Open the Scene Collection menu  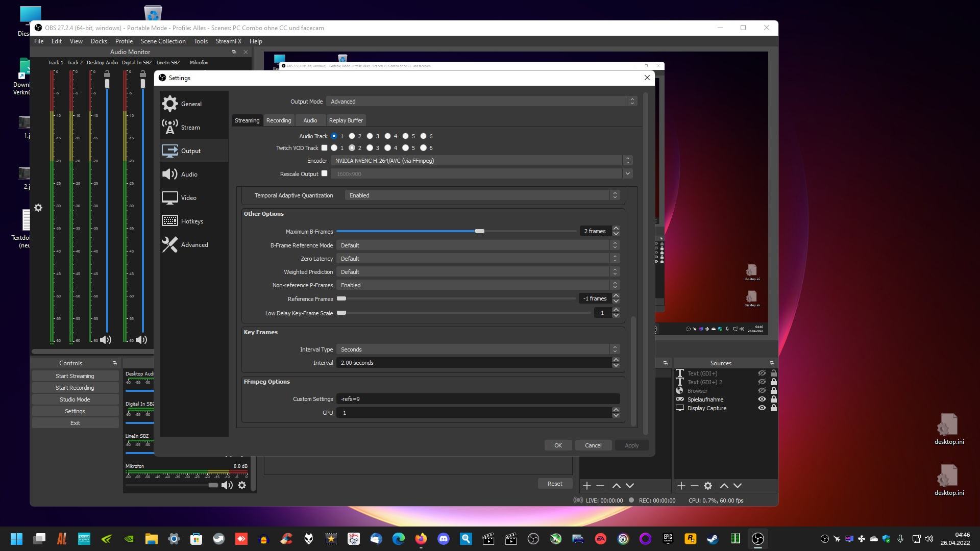click(163, 41)
